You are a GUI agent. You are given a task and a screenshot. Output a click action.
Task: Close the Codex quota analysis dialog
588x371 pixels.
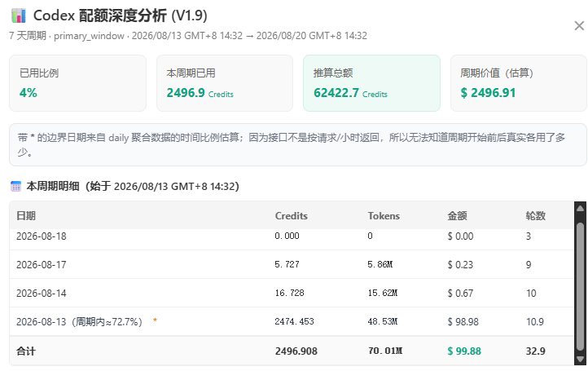[x=579, y=26]
